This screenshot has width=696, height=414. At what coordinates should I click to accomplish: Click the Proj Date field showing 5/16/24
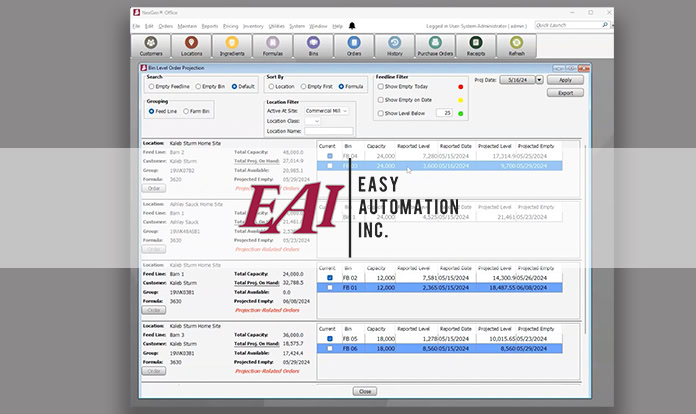pyautogui.click(x=517, y=80)
